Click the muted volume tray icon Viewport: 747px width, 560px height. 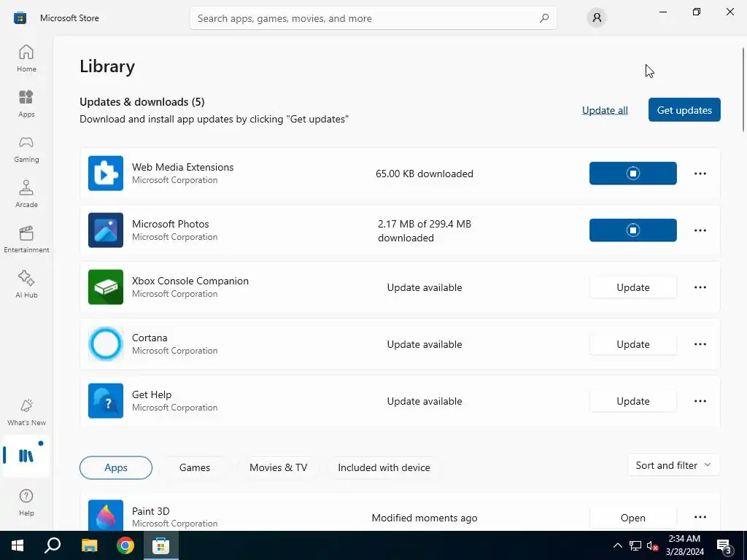coord(652,545)
